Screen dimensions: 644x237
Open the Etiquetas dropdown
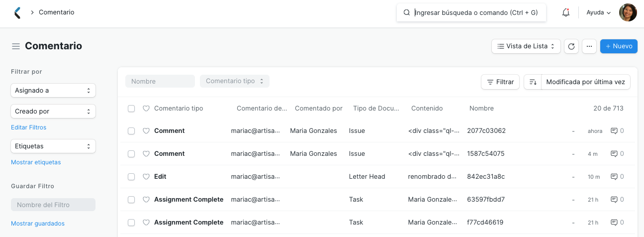point(53,146)
